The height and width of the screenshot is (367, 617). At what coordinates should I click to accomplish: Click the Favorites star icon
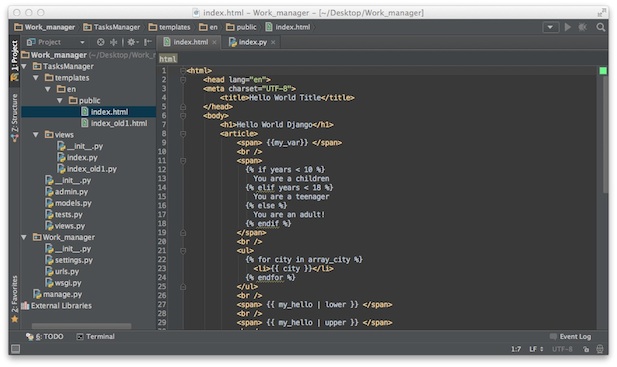point(15,319)
